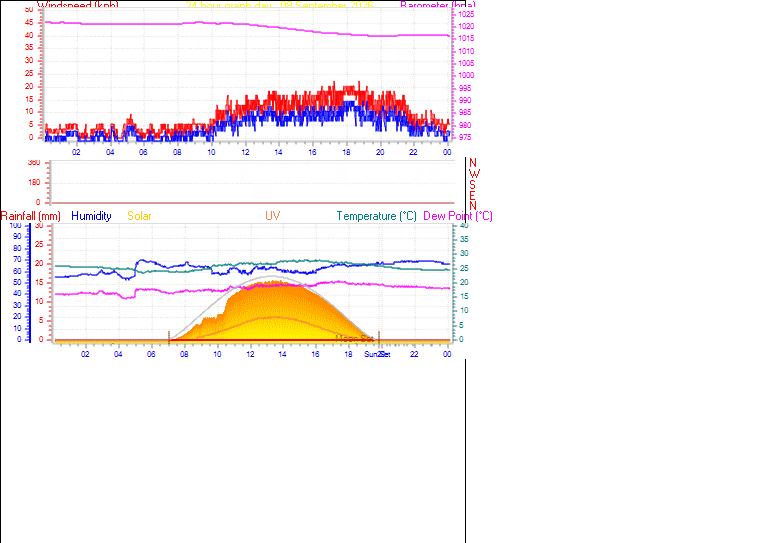
Task: Click the 12 hour mark on wind graph
Action: [245, 152]
